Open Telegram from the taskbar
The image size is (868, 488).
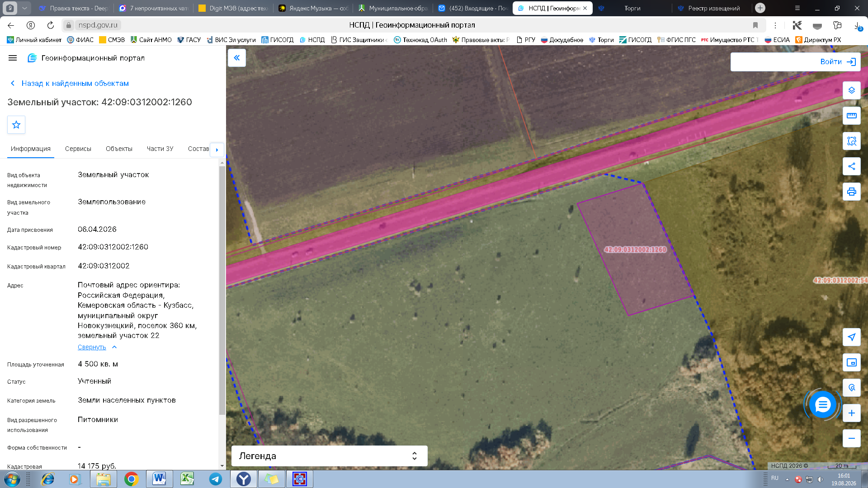(x=216, y=479)
